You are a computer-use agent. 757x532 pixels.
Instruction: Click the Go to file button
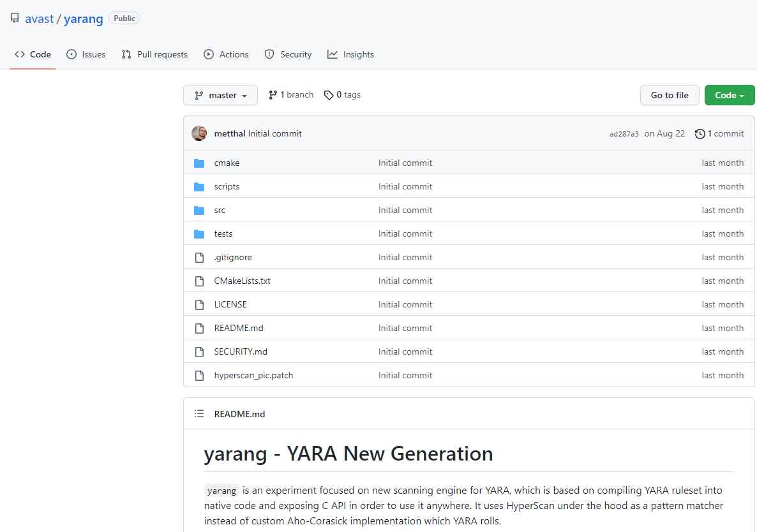pyautogui.click(x=669, y=94)
